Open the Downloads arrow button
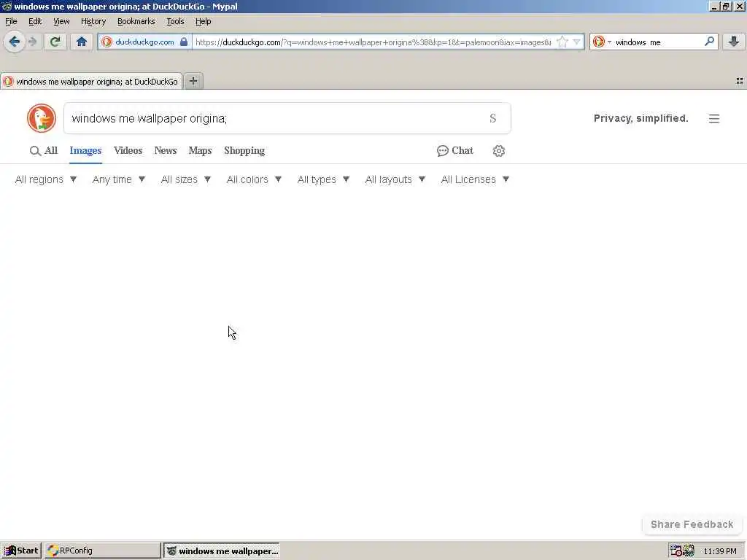Image resolution: width=747 pixels, height=560 pixels. click(x=734, y=42)
